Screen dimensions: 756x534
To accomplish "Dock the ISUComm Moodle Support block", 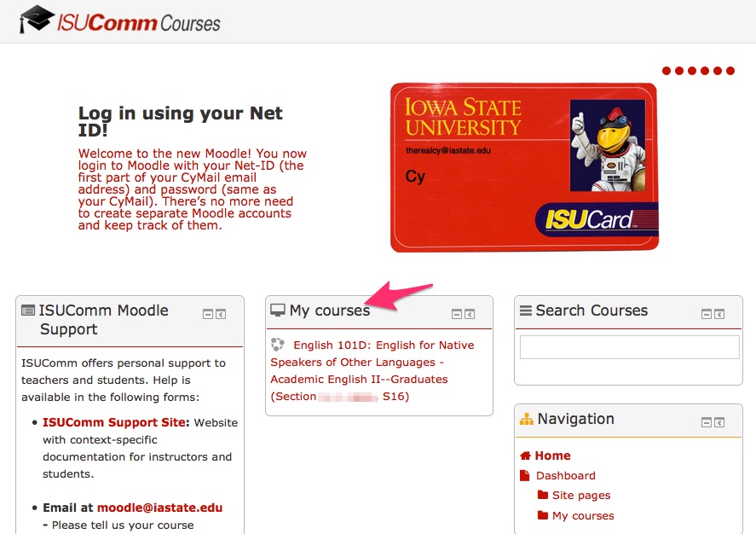I will coord(221,315).
